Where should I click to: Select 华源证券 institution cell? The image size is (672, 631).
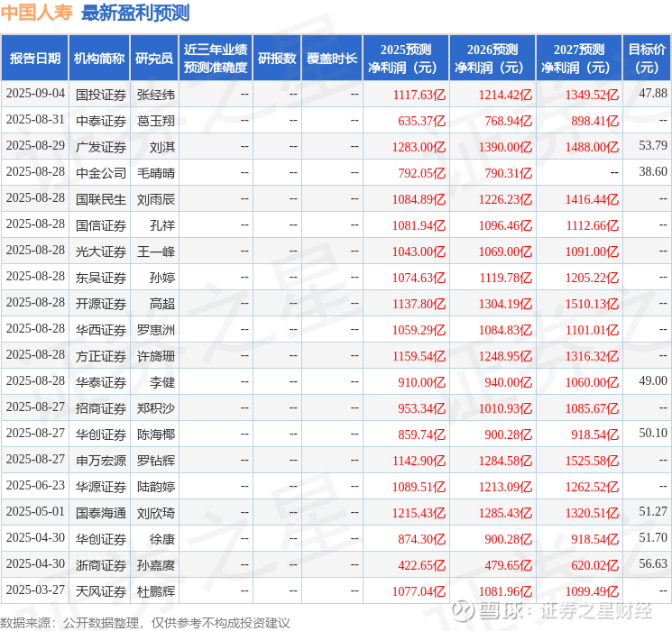pos(101,487)
